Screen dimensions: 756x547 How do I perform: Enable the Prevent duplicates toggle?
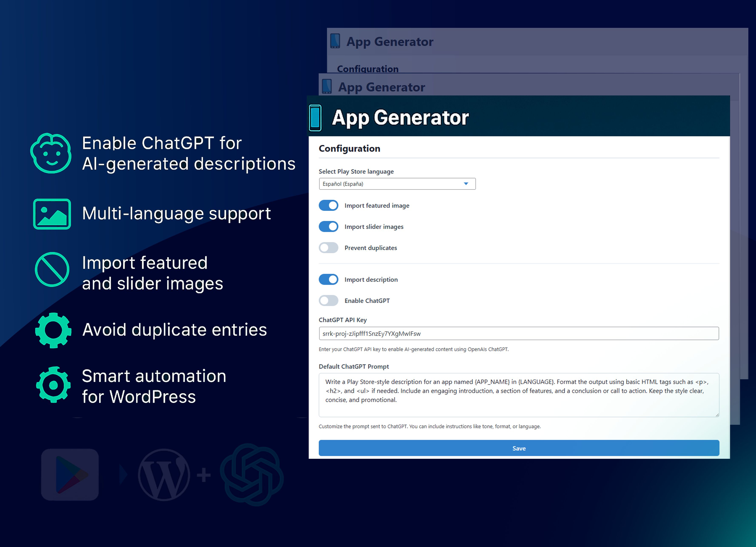[x=328, y=248]
